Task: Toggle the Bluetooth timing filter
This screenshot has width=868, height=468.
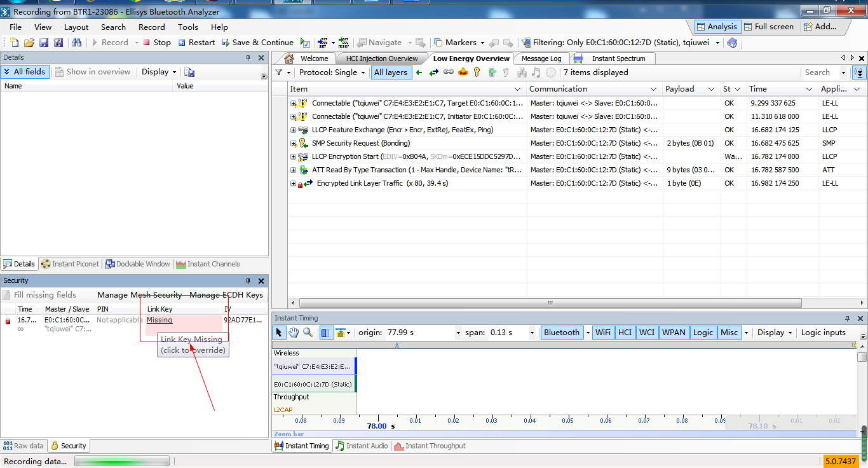Action: [x=562, y=333]
